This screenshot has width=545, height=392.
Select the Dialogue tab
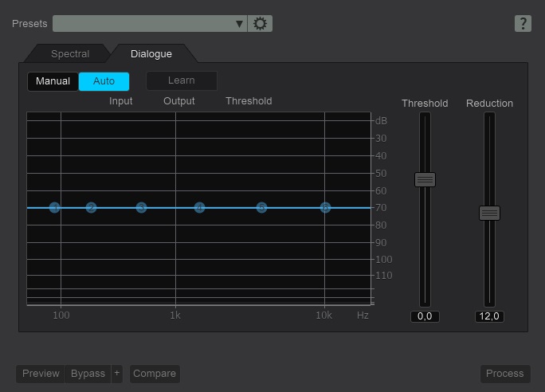(x=151, y=54)
